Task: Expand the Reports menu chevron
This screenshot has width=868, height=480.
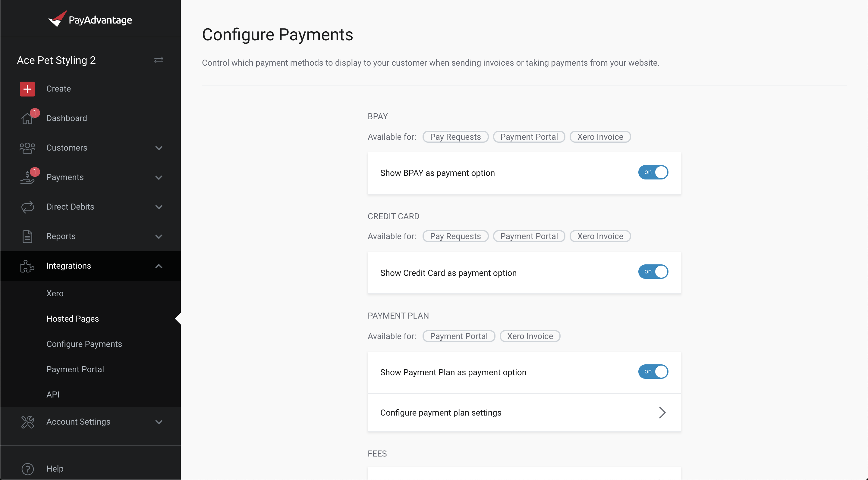Action: click(159, 237)
